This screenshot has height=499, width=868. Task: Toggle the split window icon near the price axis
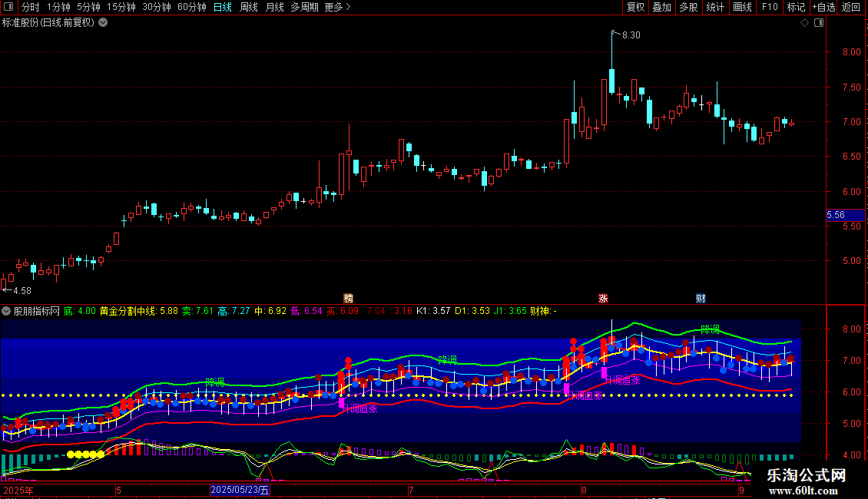pos(819,23)
